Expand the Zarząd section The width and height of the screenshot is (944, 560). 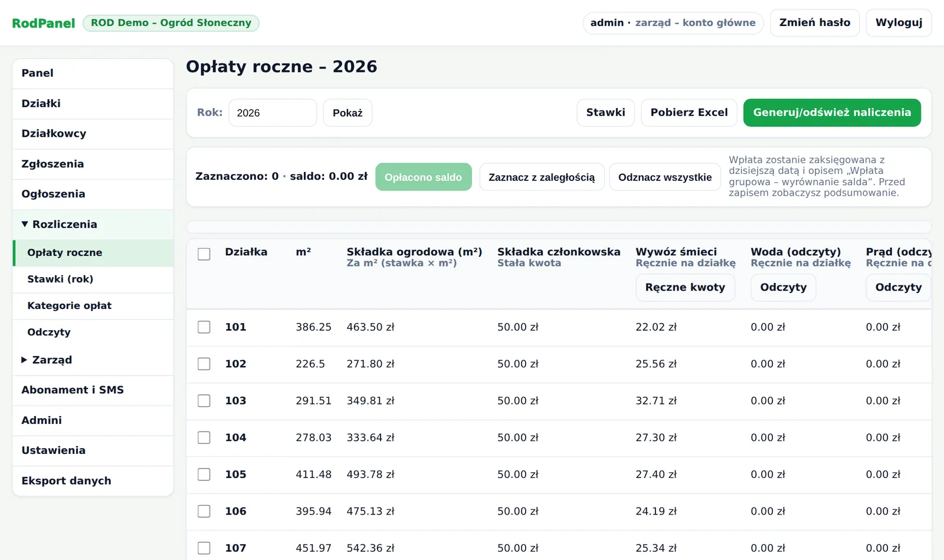click(x=93, y=360)
